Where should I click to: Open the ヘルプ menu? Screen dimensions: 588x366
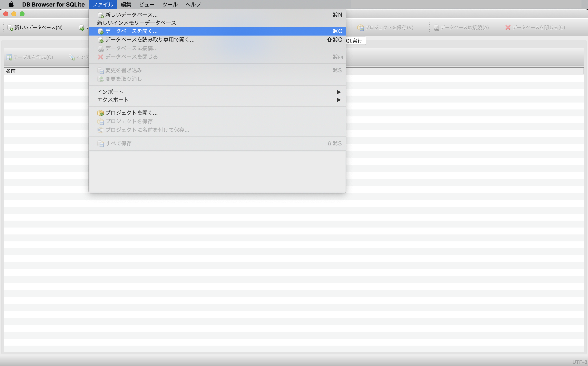pos(193,4)
